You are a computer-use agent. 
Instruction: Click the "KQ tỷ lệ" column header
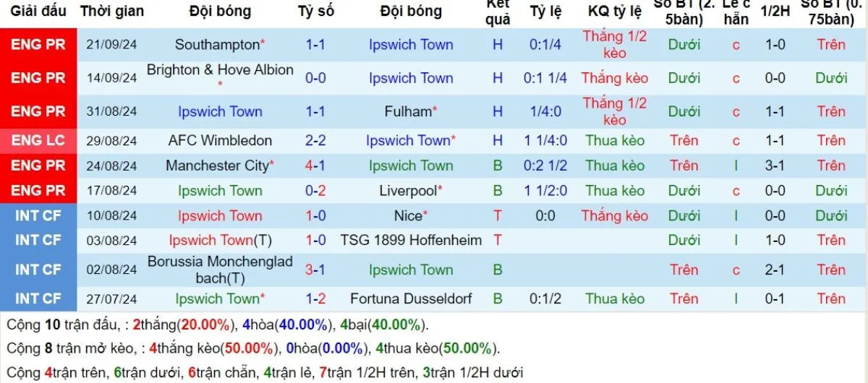615,12
